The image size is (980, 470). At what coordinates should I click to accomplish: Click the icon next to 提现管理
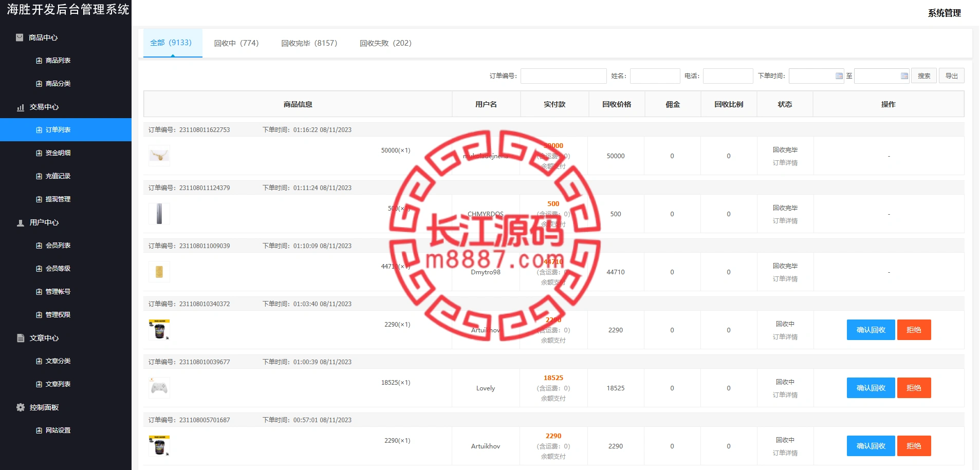(39, 199)
